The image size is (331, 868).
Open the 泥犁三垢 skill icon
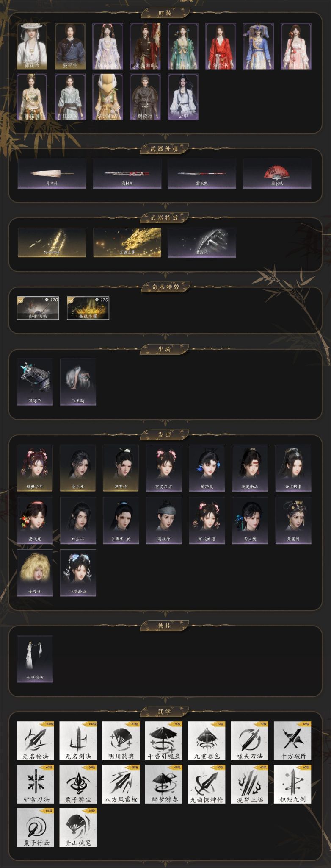click(250, 784)
